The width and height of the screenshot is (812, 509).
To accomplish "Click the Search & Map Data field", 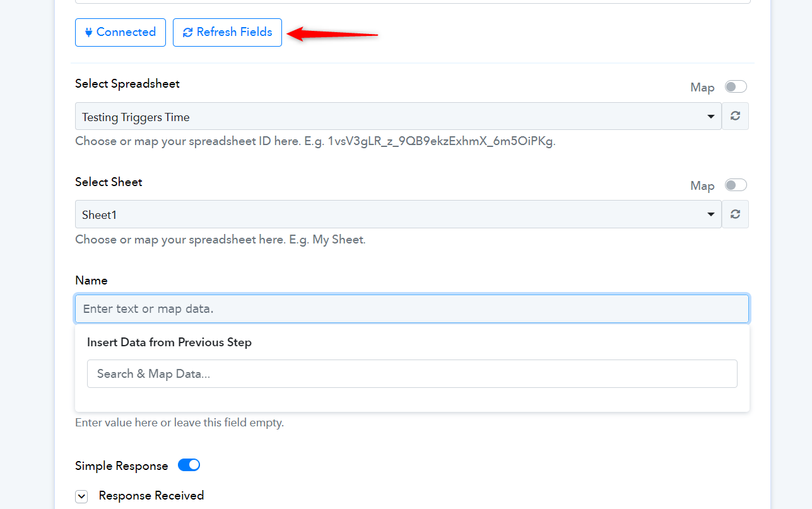I will click(412, 373).
